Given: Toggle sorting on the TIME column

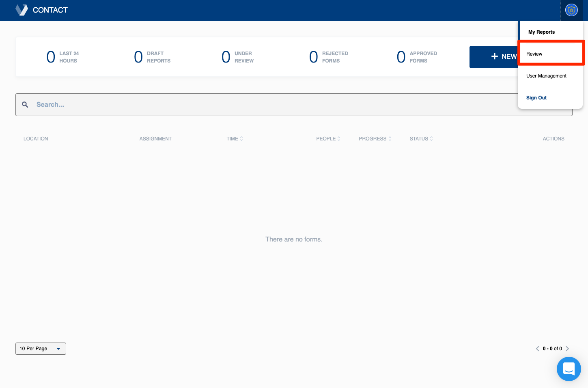Looking at the screenshot, I should 241,138.
